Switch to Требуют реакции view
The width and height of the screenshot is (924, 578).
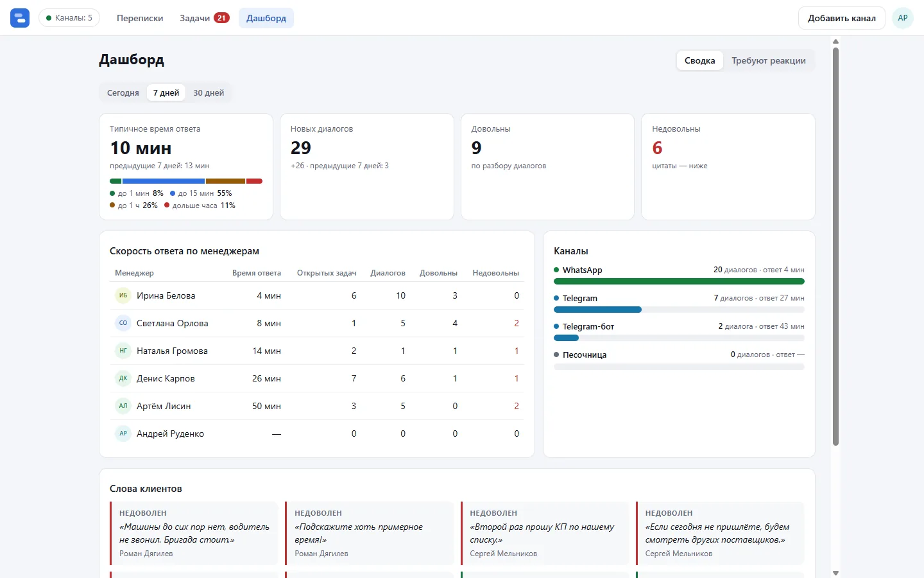769,60
